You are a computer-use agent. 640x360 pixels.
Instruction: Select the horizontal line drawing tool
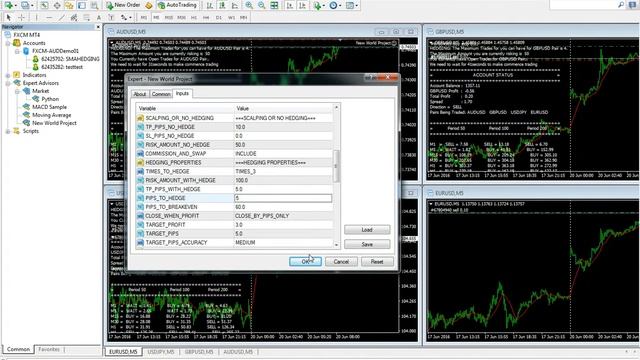pyautogui.click(x=49, y=18)
